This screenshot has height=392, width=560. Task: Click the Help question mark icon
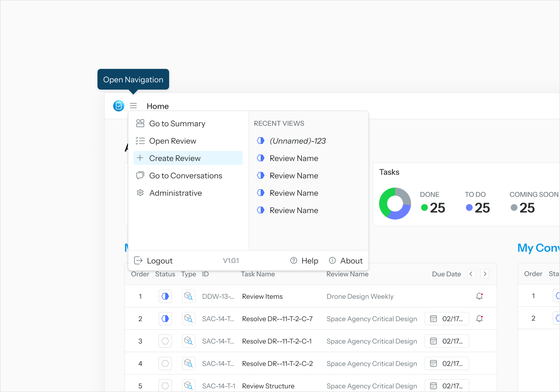293,261
